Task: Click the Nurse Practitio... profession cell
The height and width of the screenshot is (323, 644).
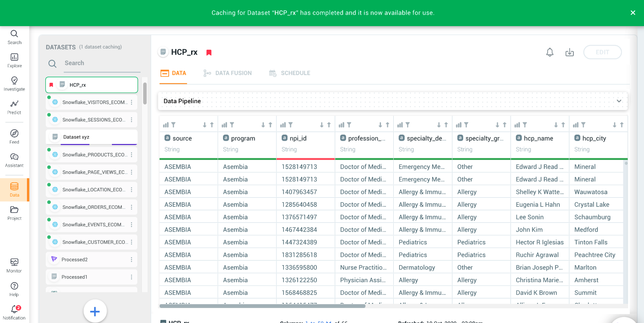Action: point(363,268)
